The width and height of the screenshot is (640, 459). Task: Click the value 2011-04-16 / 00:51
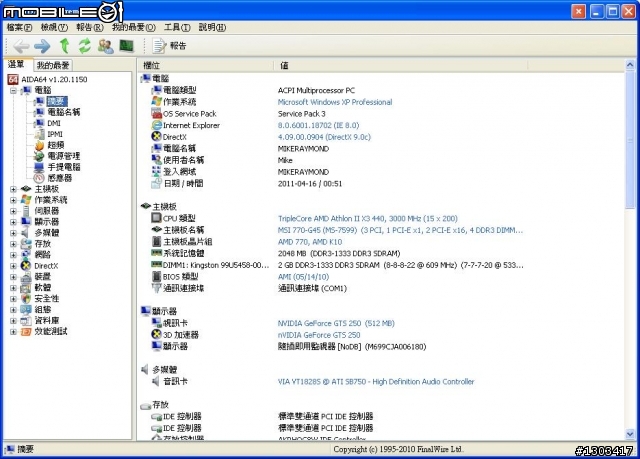click(310, 184)
